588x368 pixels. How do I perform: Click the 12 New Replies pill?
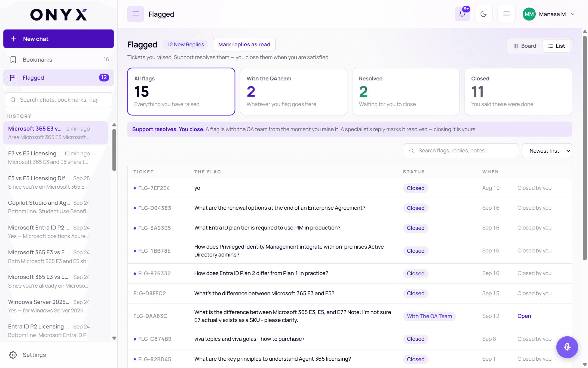point(185,44)
